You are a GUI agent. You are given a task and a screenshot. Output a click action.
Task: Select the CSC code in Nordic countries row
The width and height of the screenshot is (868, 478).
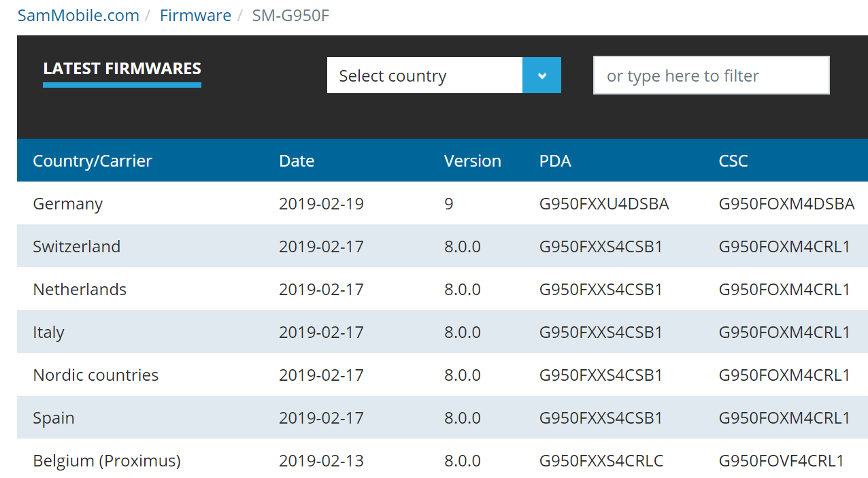pos(784,375)
